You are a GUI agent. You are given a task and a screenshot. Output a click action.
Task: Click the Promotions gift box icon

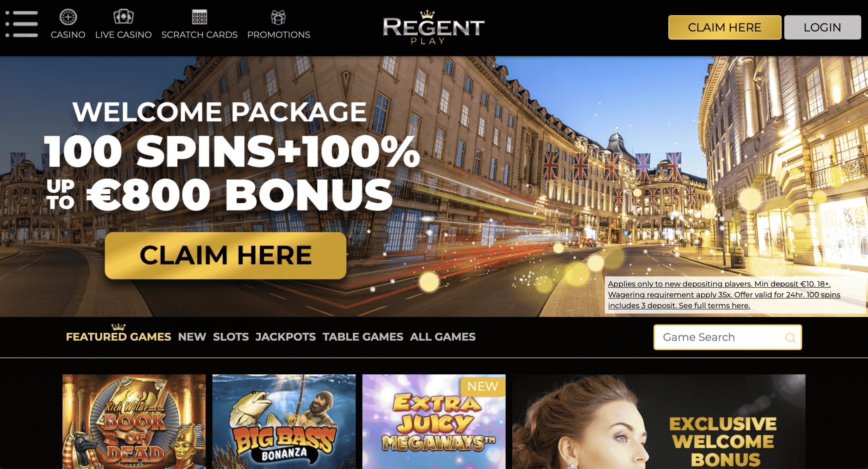click(x=278, y=17)
